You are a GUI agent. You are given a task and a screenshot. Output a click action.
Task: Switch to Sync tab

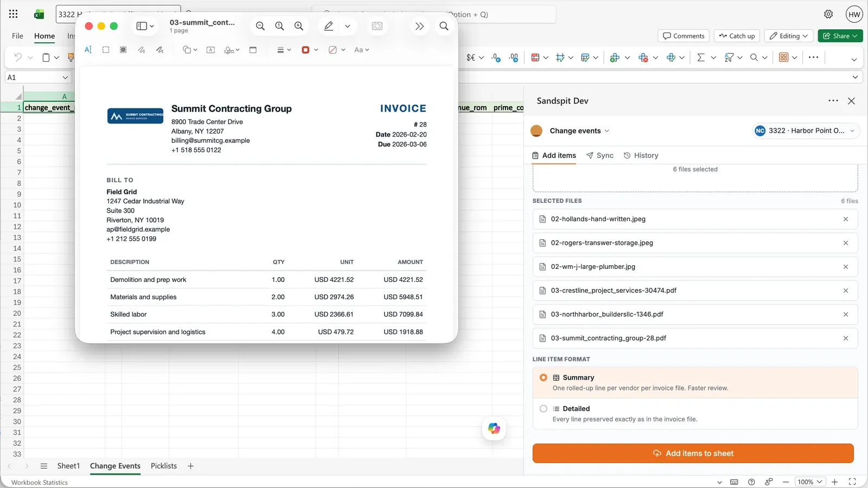tap(600, 156)
